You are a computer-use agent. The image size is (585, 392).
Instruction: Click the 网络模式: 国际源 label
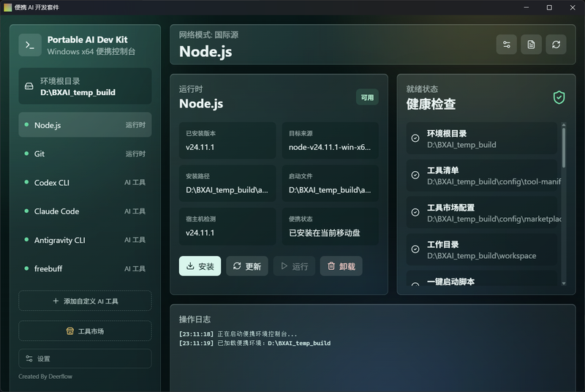coord(208,35)
